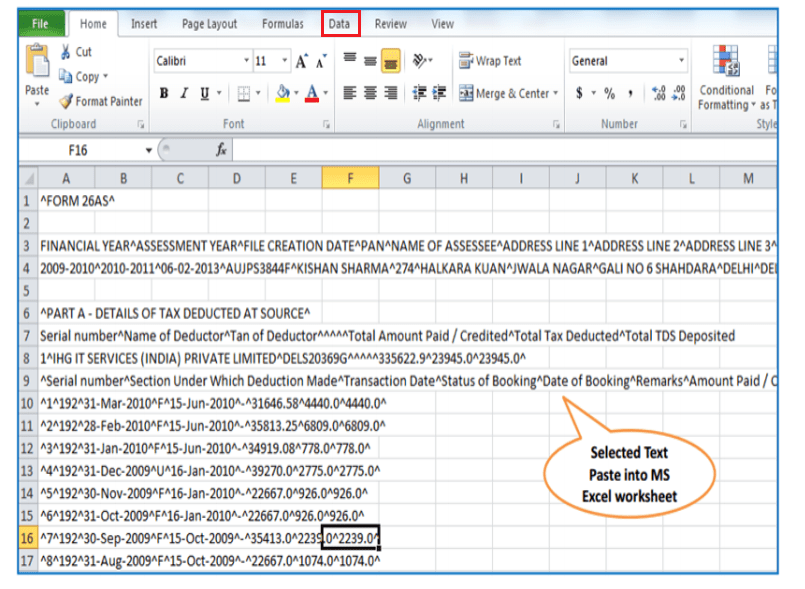Toggle bold formatting
The height and width of the screenshot is (589, 805).
coord(166,92)
